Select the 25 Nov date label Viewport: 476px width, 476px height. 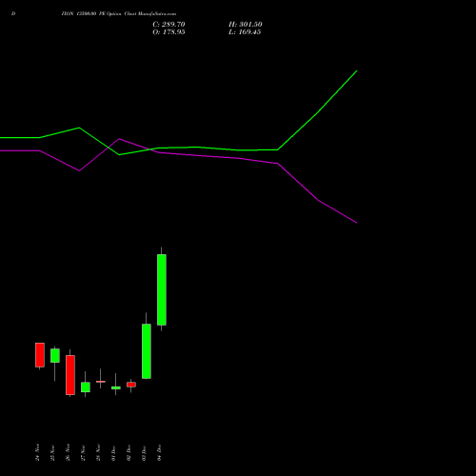[x=52, y=453]
